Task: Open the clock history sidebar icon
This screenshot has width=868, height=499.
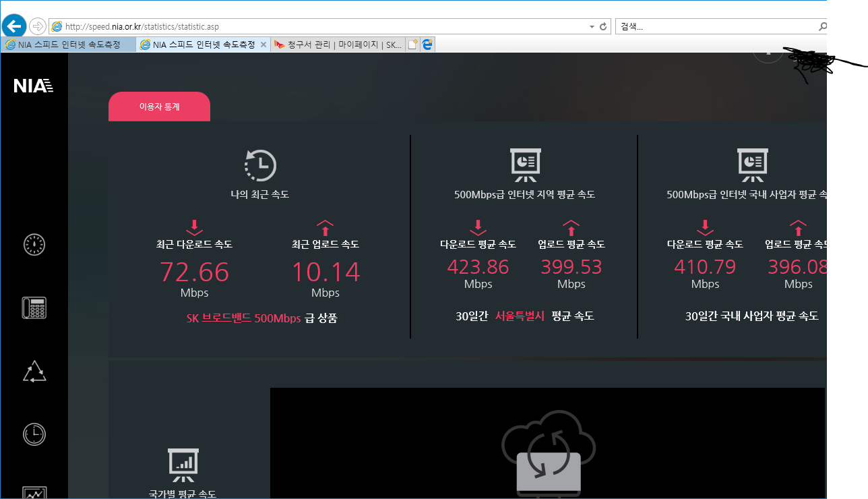Action: click(34, 434)
